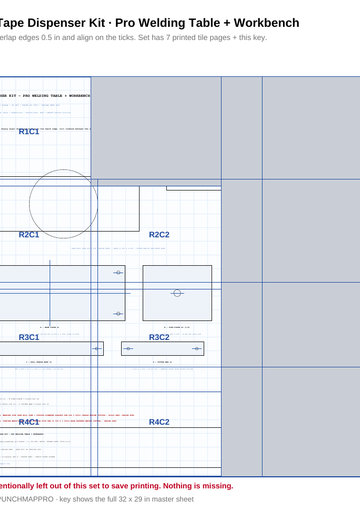The image size is (360, 520).
Task: Click the red warning lines in tile R4C1
Action: coord(67,418)
